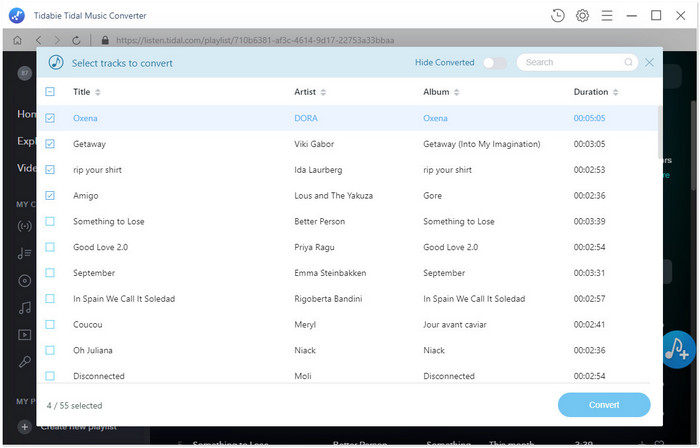Uncheck the Getaway track checkbox
Screen dimensions: 700x448
[50, 144]
